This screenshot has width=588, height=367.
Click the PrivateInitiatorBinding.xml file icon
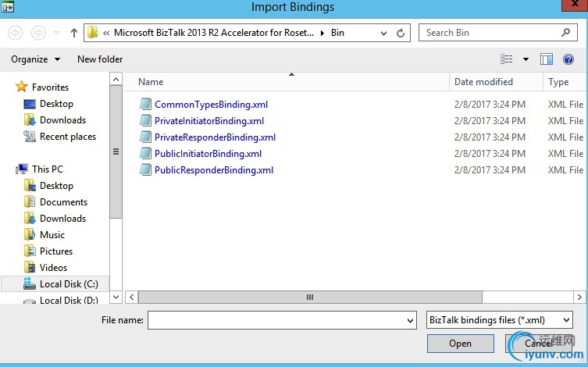pos(145,120)
